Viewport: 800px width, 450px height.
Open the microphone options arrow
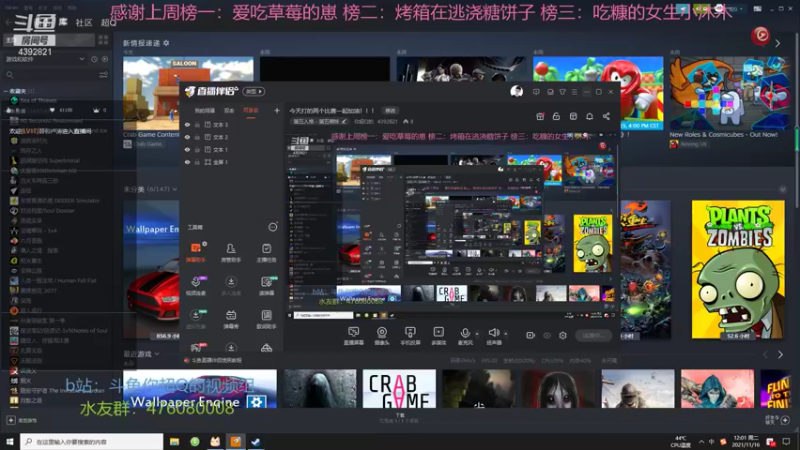tap(477, 334)
